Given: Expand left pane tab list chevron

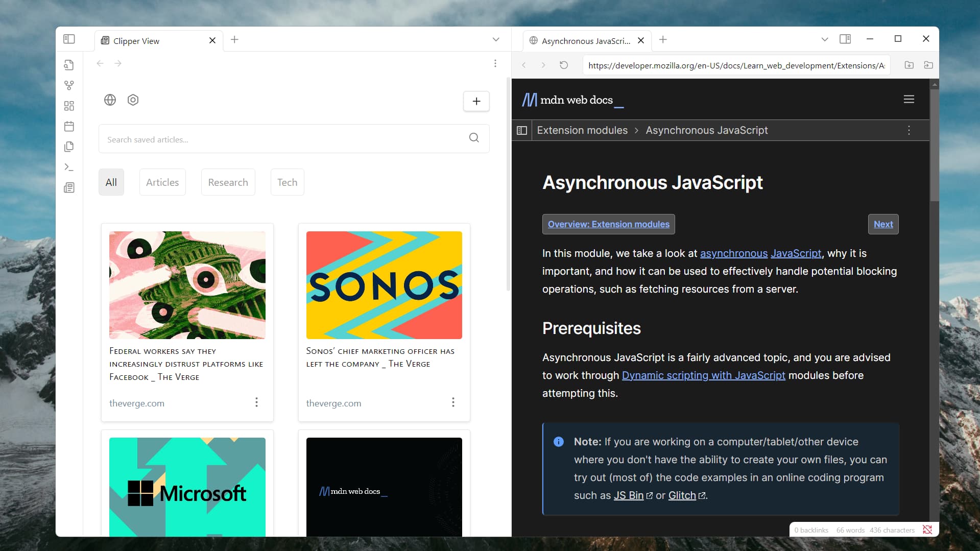Looking at the screenshot, I should (x=496, y=39).
